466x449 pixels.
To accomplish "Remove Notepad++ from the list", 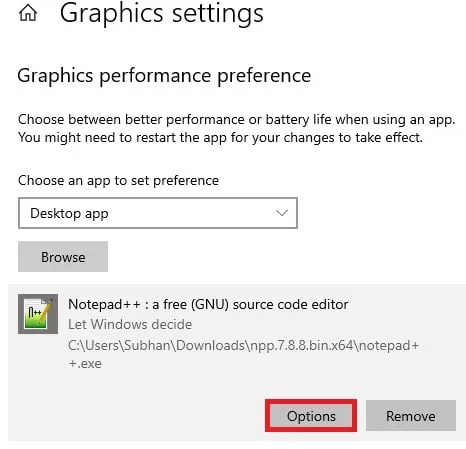I will [x=411, y=416].
